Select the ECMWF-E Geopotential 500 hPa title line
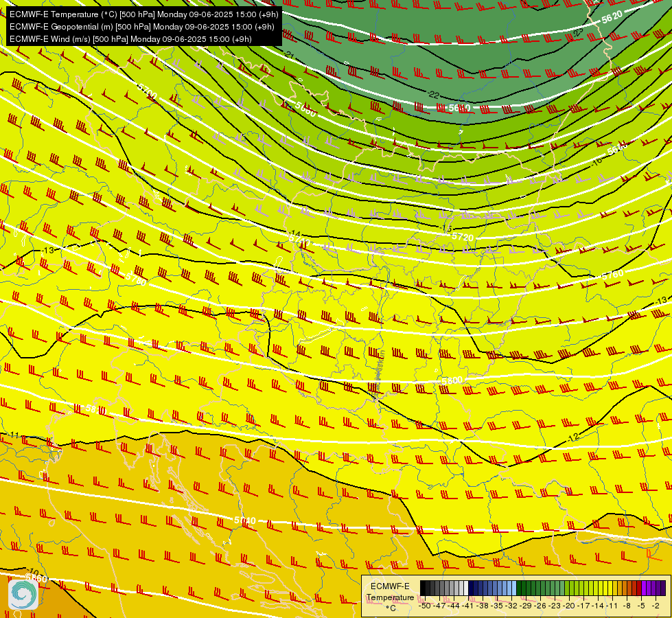 click(x=142, y=27)
